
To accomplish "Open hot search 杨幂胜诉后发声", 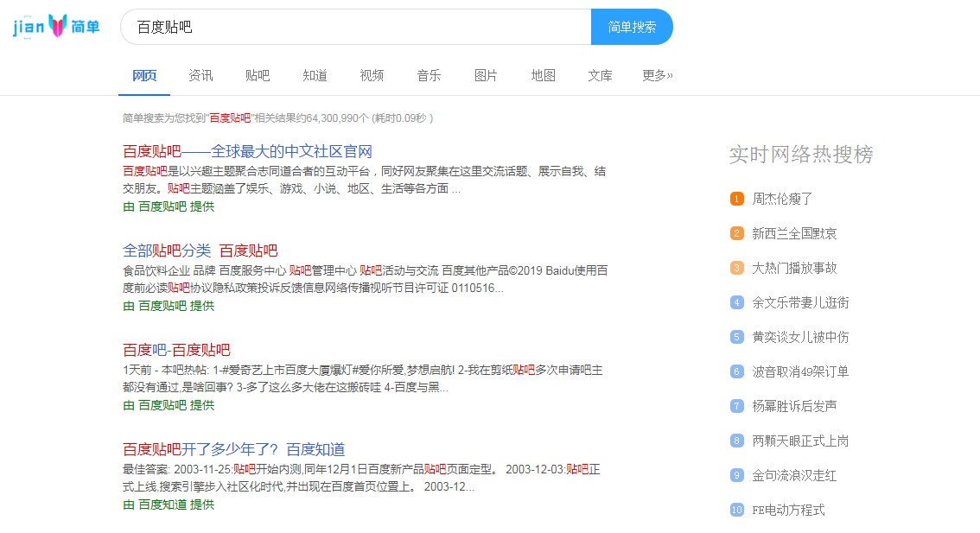I will tap(794, 406).
